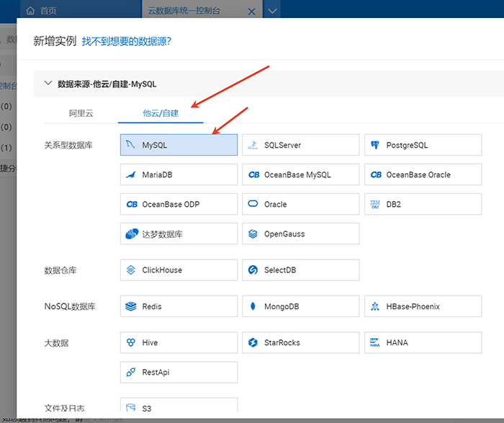
Task: Choose the MongoDB option
Action: pyautogui.click(x=300, y=306)
